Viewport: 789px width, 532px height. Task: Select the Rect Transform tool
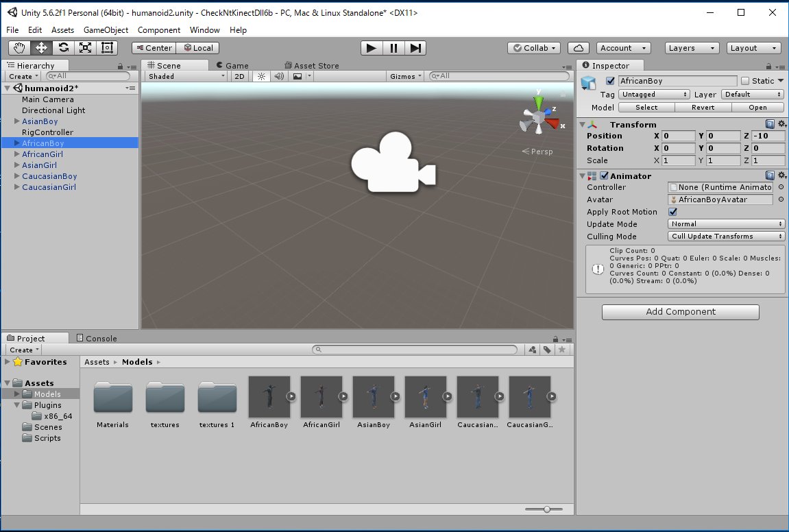click(x=107, y=48)
